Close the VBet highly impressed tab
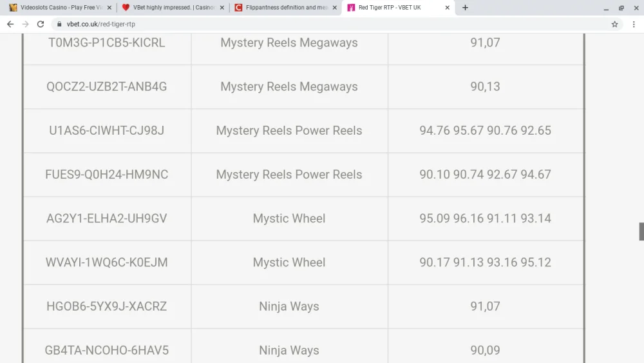This screenshot has width=644, height=363. point(222,7)
